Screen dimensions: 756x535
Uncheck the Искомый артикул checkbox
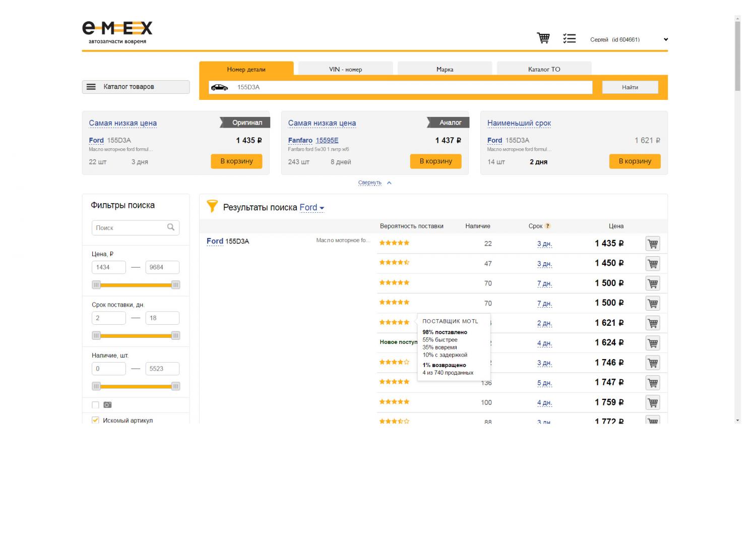point(95,420)
